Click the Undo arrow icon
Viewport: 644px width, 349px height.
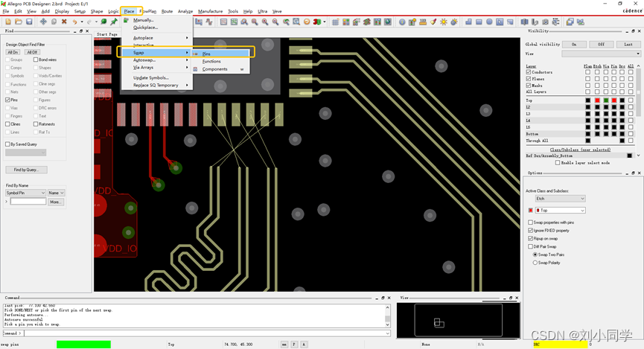point(74,22)
